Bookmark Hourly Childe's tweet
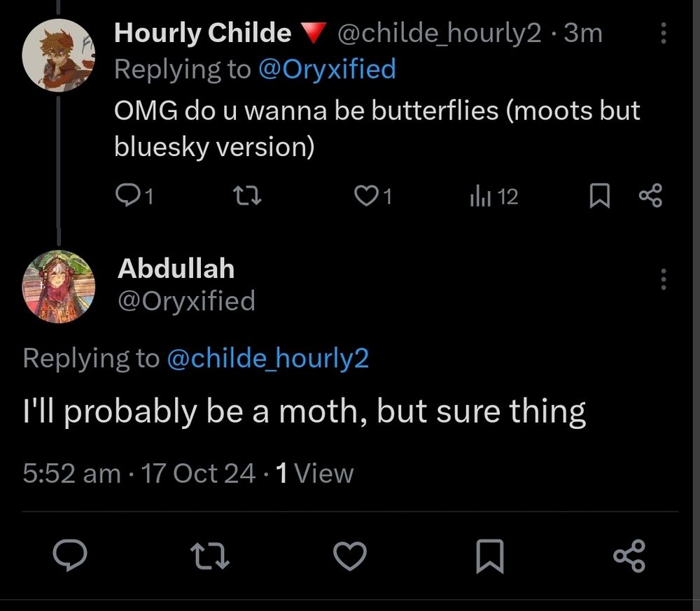The width and height of the screenshot is (700, 611). coord(599,197)
